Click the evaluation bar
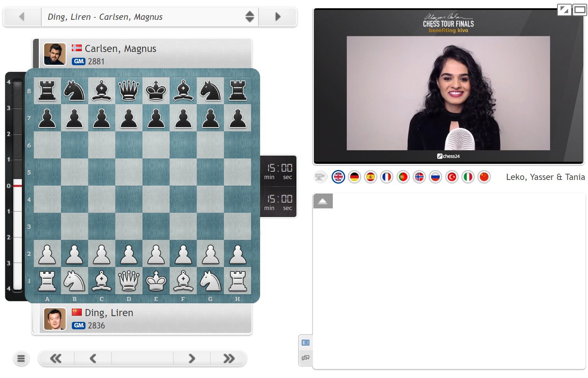 (17, 186)
